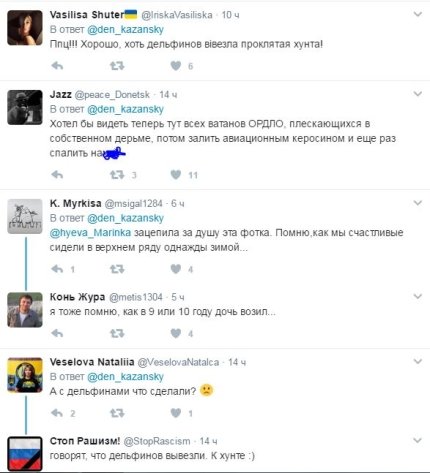Image resolution: width=430 pixels, height=473 pixels.
Task: Reply to Veselova Nataliia's tweet
Action: [x=57, y=413]
